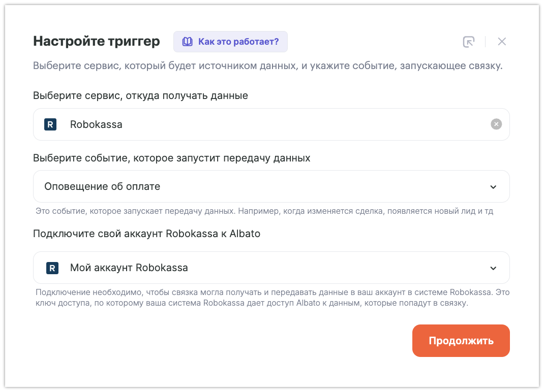Click the "Выберите сервис, откуда получать данные" label
544x392 pixels.
click(x=140, y=95)
